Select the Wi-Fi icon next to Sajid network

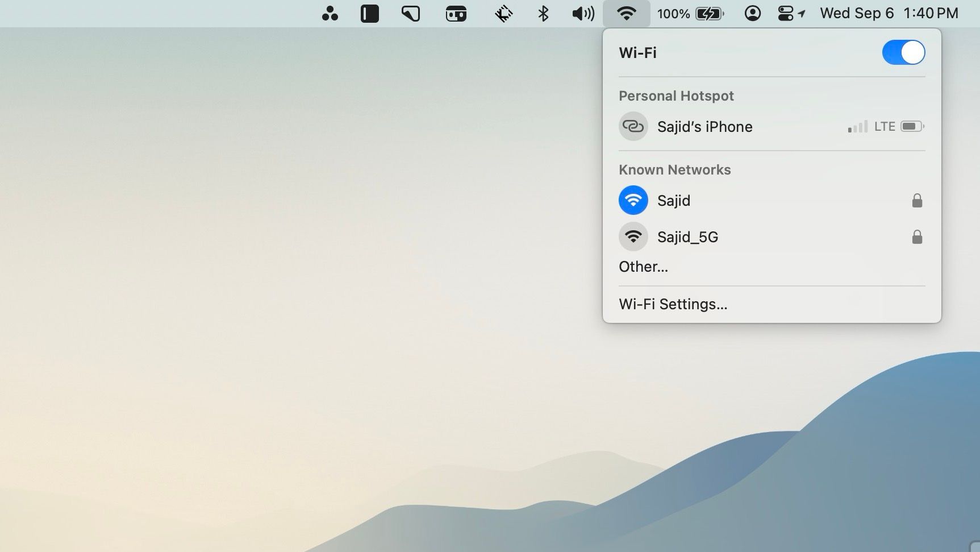633,200
